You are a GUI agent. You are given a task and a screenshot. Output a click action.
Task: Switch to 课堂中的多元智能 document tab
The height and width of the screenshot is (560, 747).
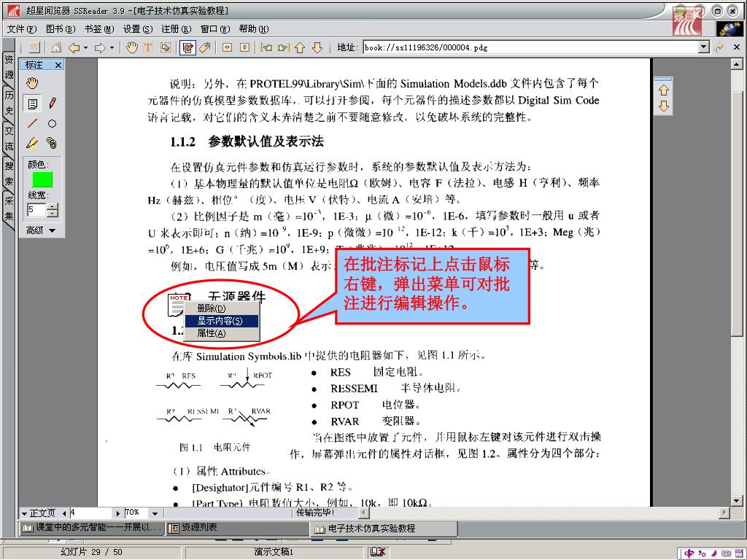92,528
